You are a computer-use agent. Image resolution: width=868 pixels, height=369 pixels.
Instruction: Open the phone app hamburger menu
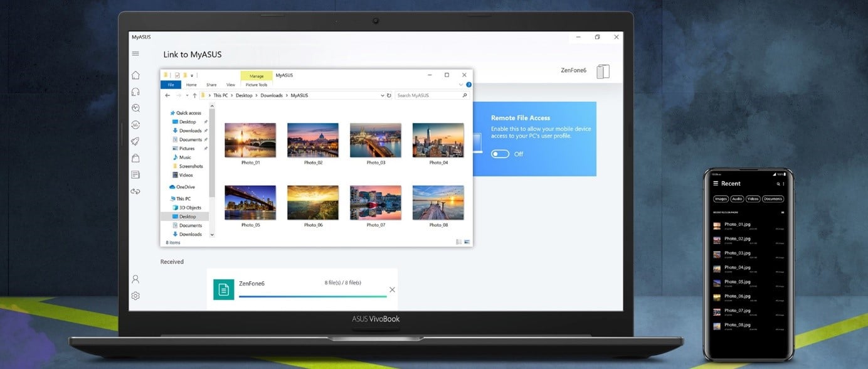716,184
